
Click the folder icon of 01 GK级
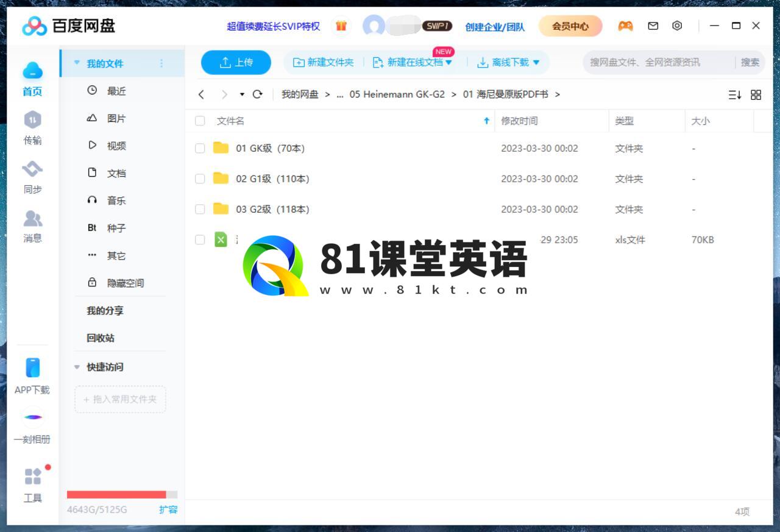click(x=221, y=148)
